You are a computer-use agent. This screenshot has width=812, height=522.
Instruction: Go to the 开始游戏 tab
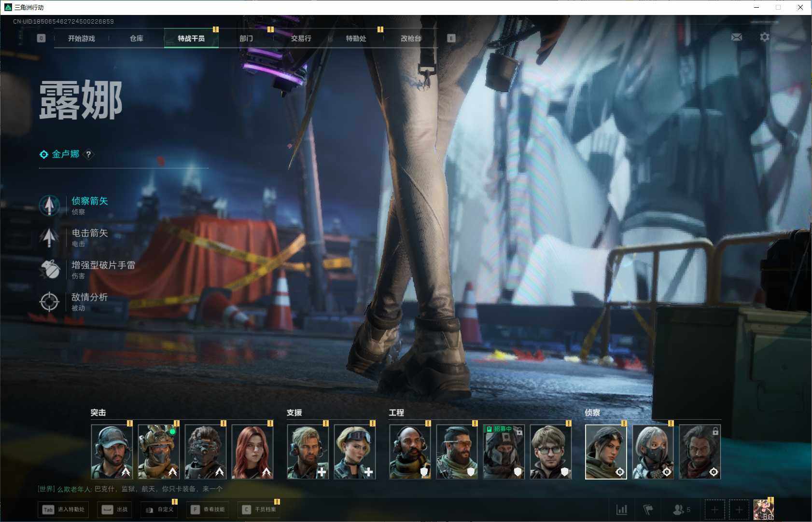[x=82, y=38]
